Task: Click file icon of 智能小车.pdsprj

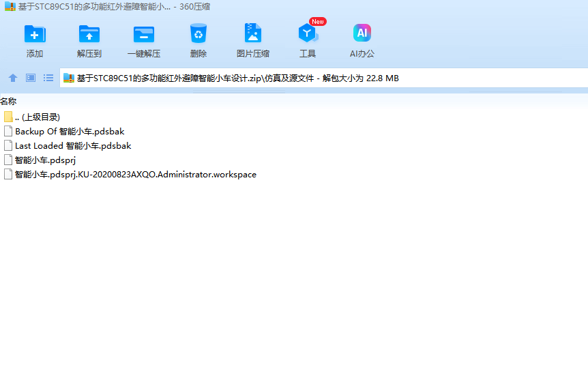Action: pyautogui.click(x=8, y=160)
